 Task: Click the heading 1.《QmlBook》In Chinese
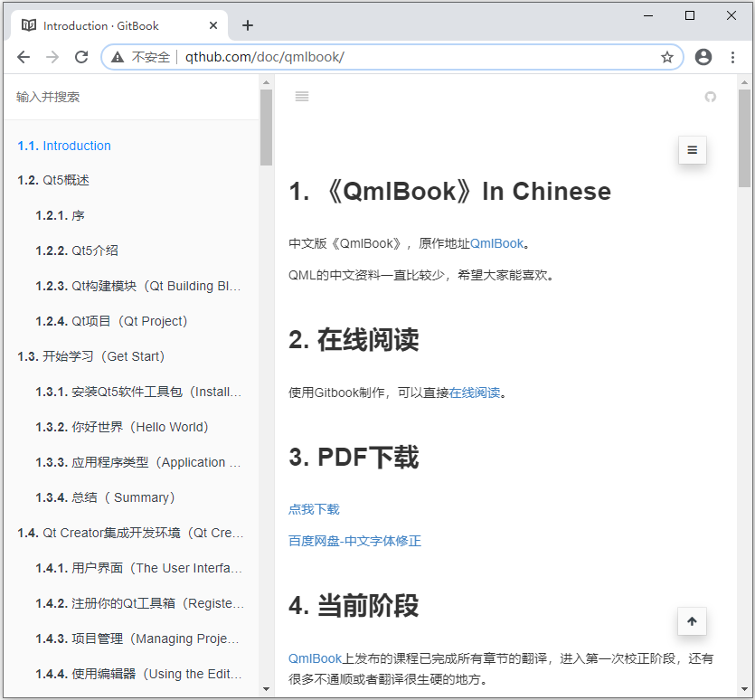(449, 191)
